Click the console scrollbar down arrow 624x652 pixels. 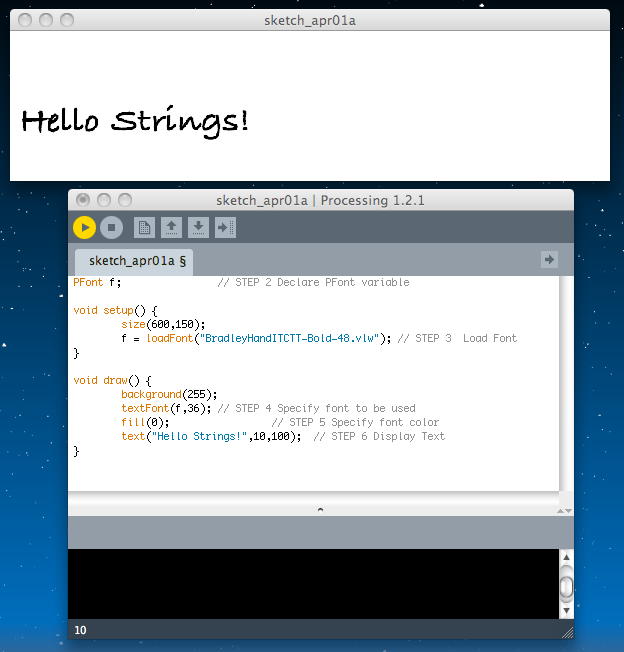pos(566,610)
